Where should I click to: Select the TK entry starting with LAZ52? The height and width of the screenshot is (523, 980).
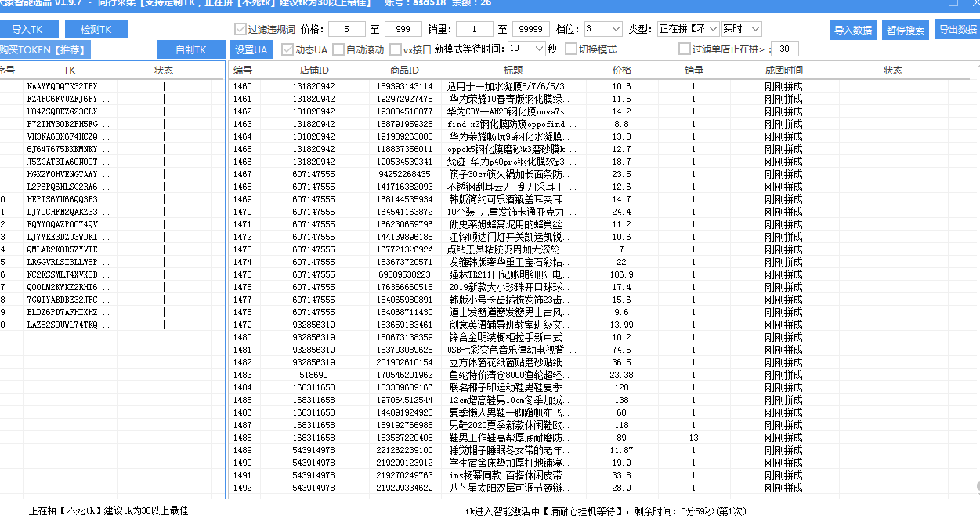point(69,325)
